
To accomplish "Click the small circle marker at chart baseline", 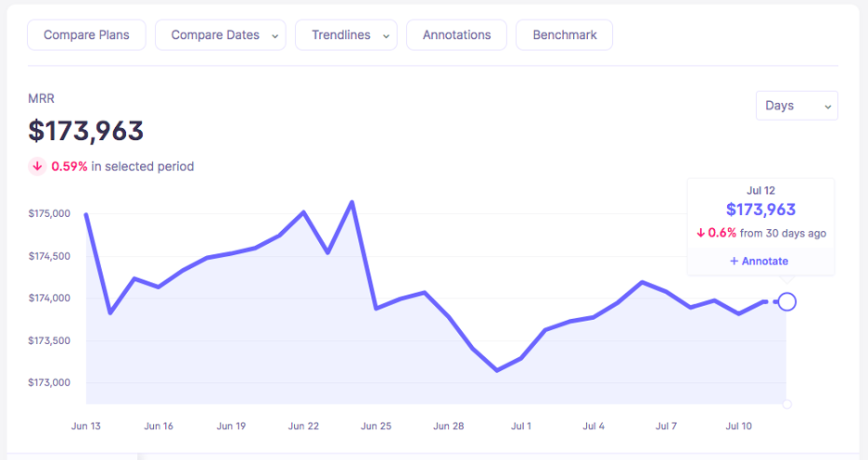I will pos(786,404).
